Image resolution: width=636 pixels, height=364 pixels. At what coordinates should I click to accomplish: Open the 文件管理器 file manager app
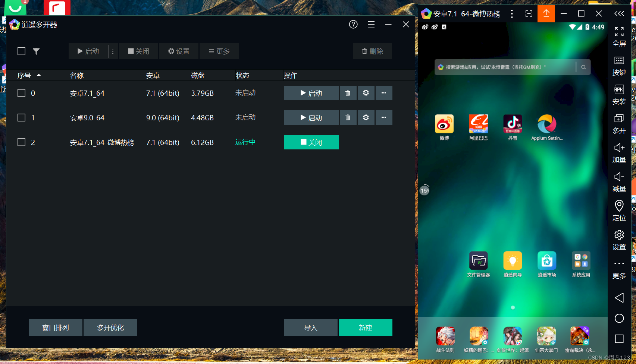[x=478, y=261]
